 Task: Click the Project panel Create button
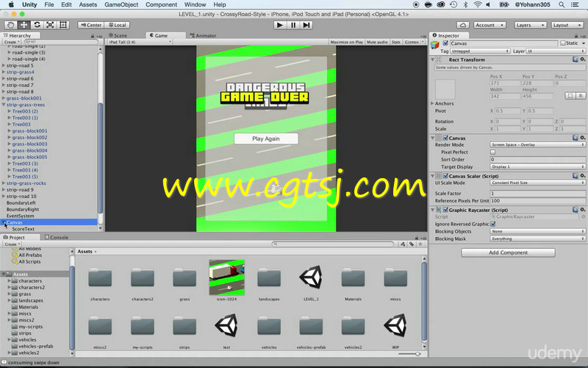click(12, 244)
